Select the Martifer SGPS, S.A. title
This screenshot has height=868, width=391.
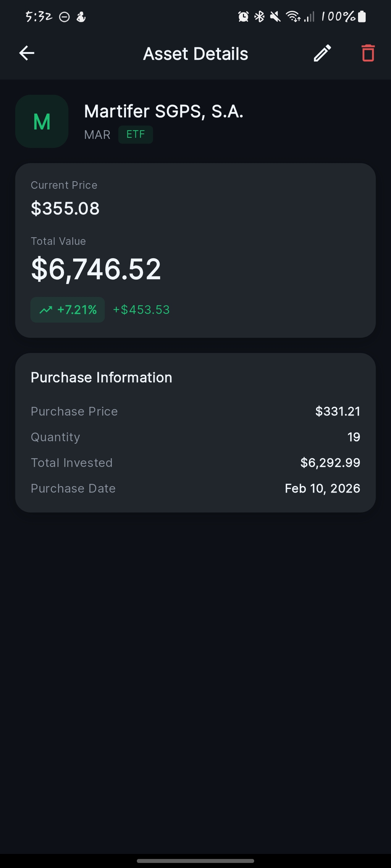coord(164,111)
